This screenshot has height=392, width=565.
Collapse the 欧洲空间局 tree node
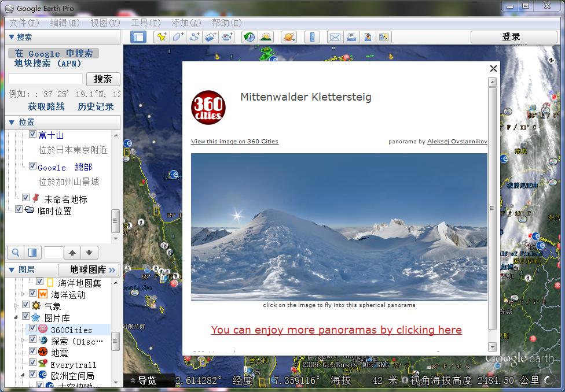pos(23,375)
